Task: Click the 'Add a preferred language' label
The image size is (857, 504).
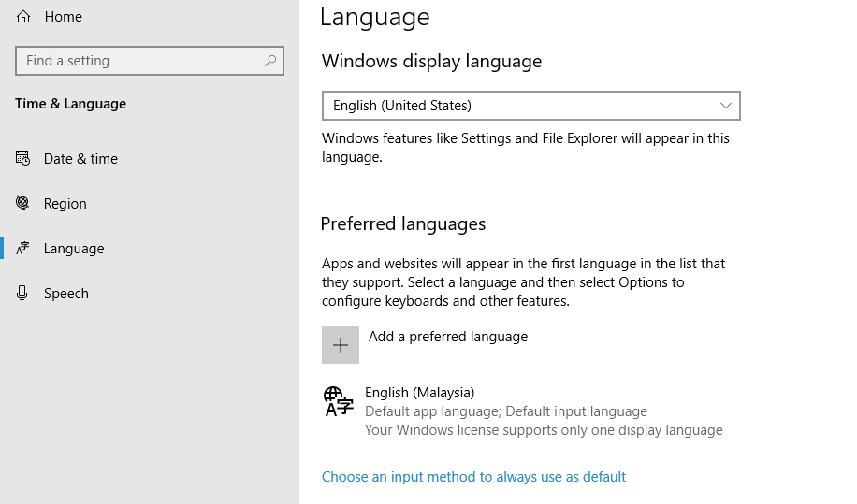Action: [x=447, y=337]
